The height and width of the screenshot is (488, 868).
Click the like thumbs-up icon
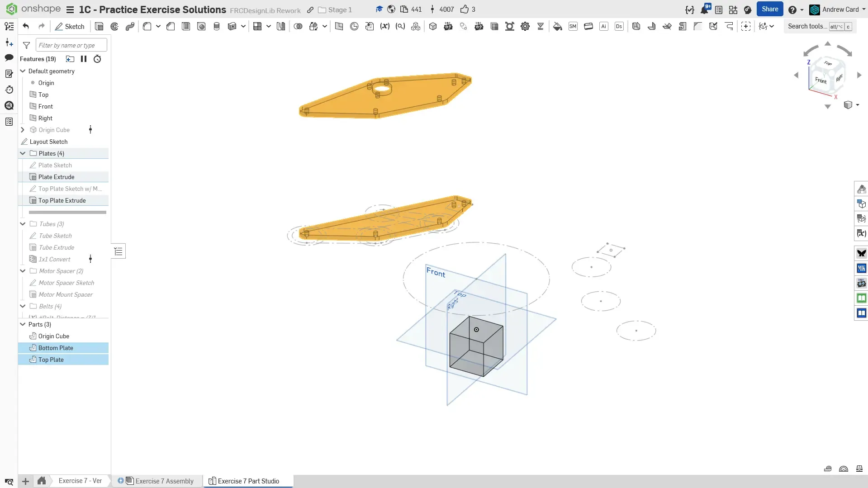coord(464,9)
